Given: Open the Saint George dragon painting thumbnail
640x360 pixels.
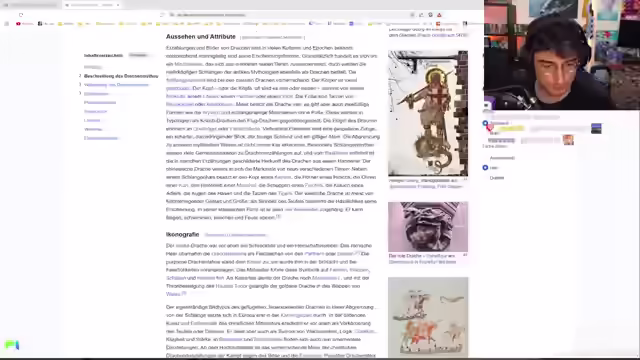Looking at the screenshot, I should pos(428,113).
